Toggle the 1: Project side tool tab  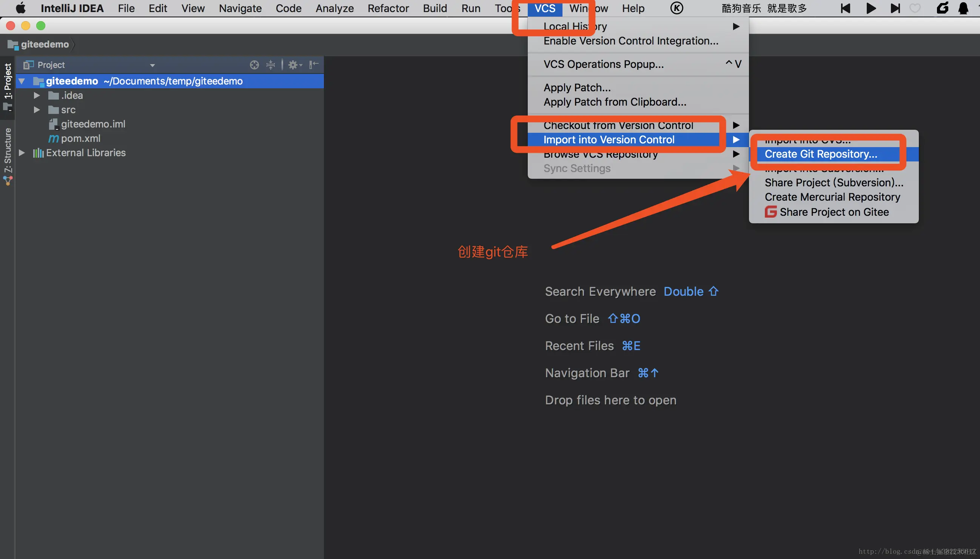tap(8, 81)
